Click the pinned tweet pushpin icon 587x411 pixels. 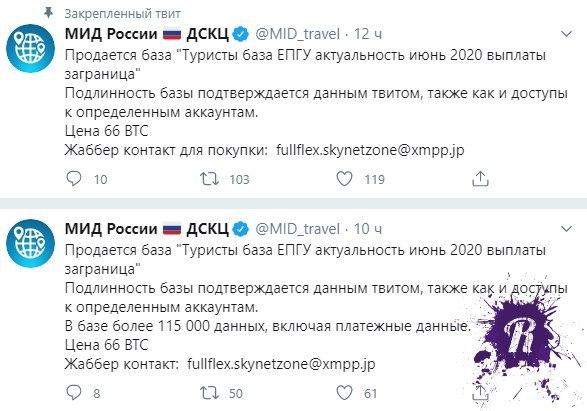click(x=49, y=13)
